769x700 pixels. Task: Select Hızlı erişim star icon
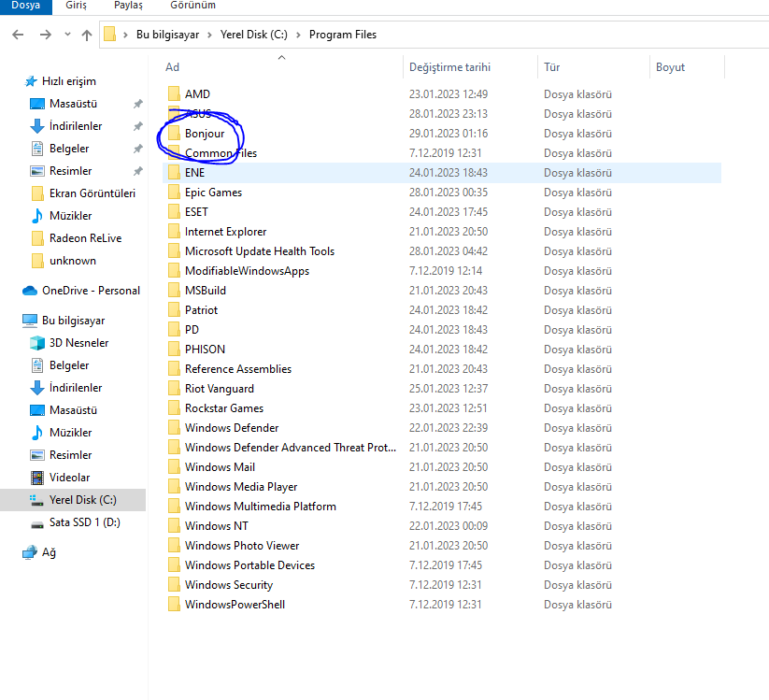[31, 81]
